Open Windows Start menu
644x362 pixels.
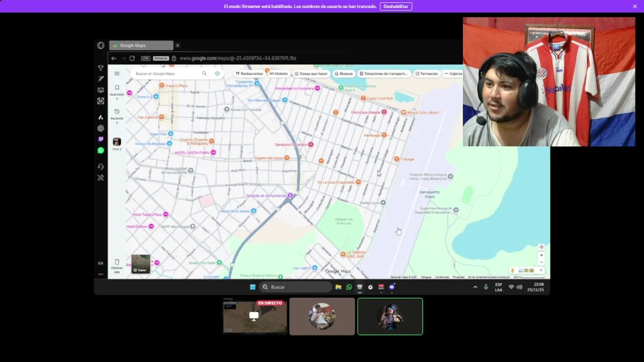point(253,287)
